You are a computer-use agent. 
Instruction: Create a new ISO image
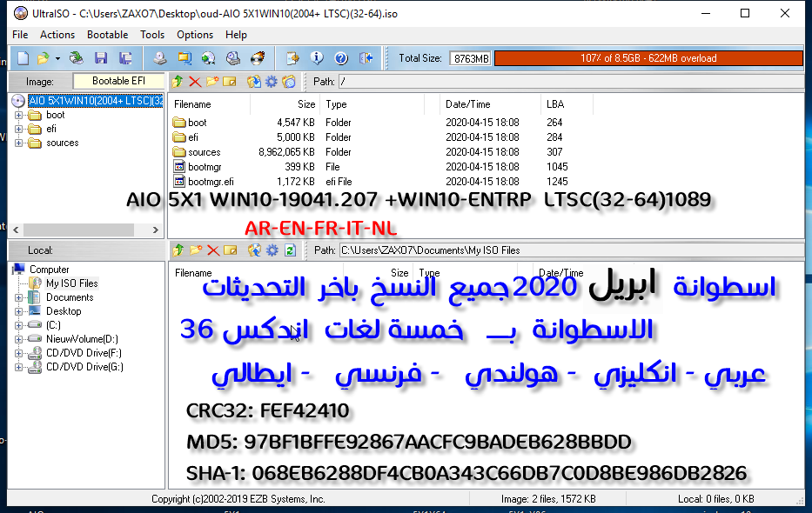point(23,58)
